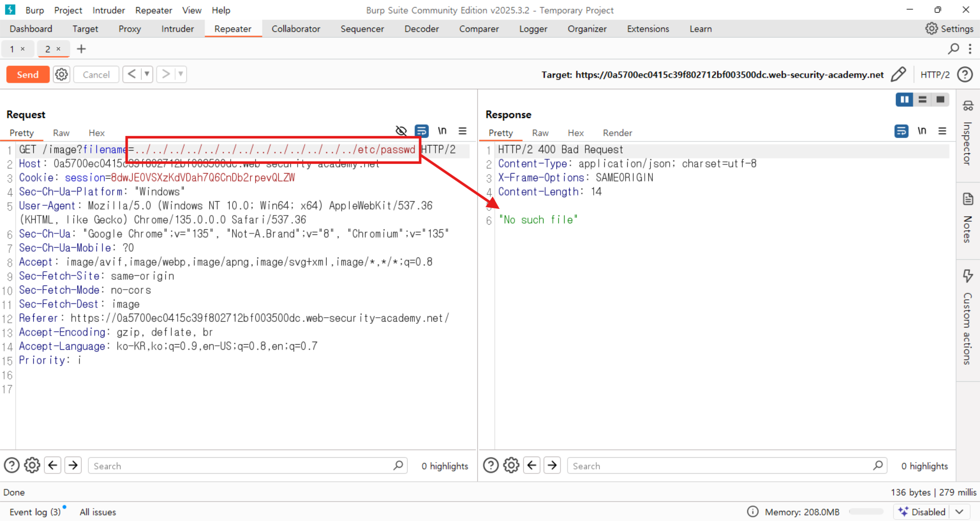Open Repeater help question mark icon
This screenshot has width=980, height=521.
[965, 75]
